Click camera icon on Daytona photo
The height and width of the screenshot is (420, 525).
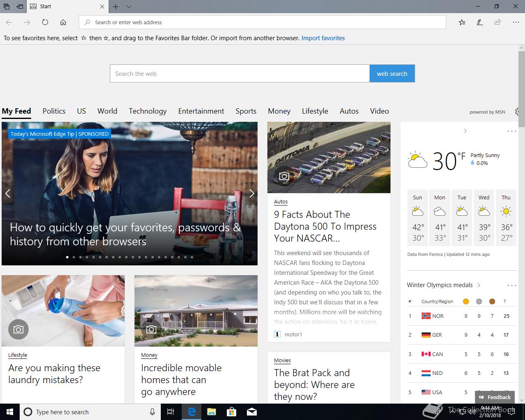(x=284, y=176)
